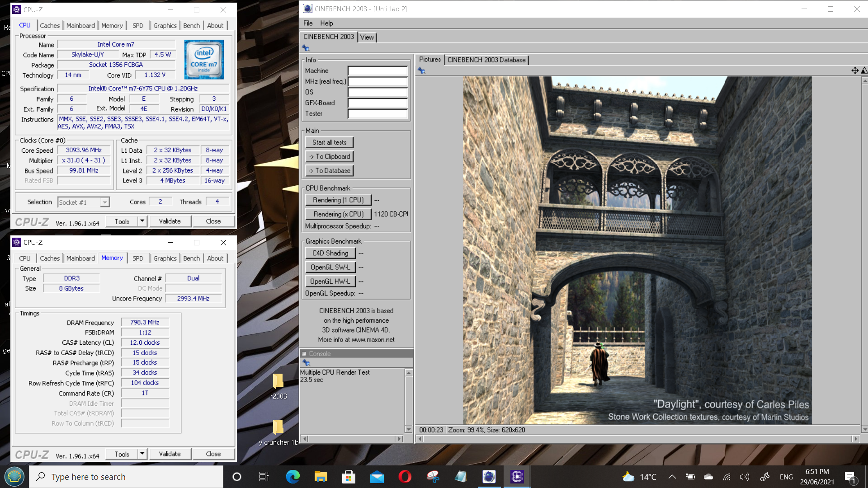The height and width of the screenshot is (488, 868).
Task: Run the Rendering (x CPU) benchmark
Action: (x=338, y=214)
